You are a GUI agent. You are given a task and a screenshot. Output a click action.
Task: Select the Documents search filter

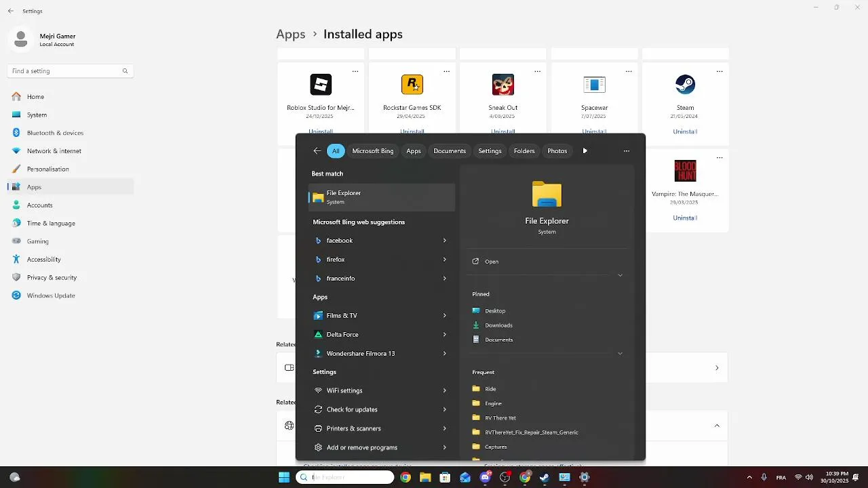[450, 151]
